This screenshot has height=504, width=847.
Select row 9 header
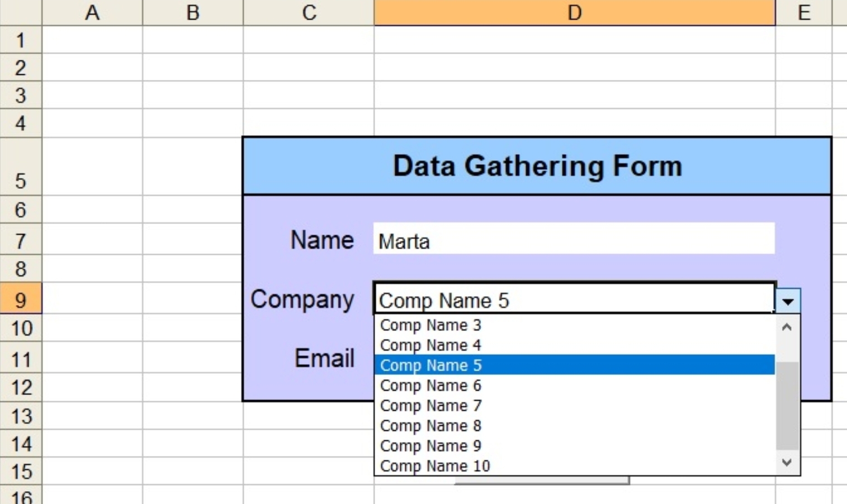pyautogui.click(x=21, y=300)
